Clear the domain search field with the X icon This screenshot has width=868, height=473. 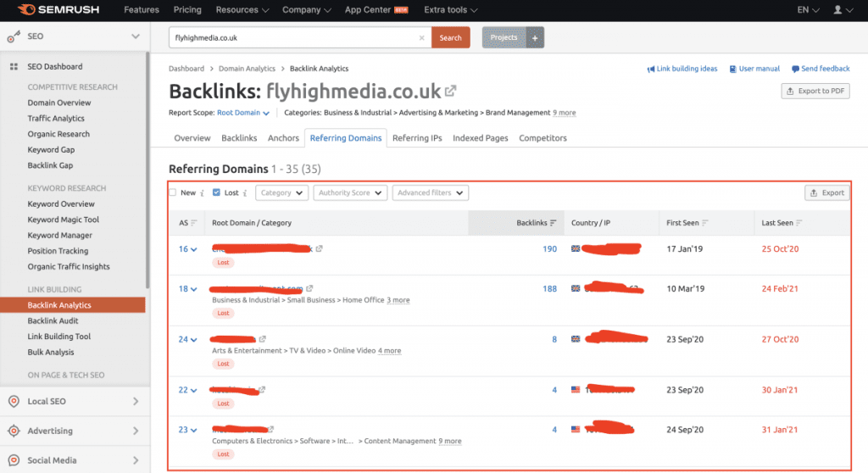pos(422,37)
